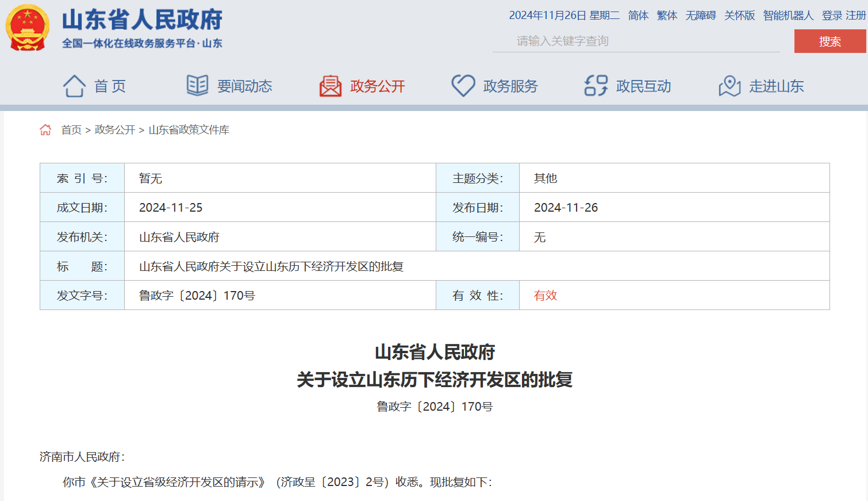The height and width of the screenshot is (501, 868).
Task: Open the 走进山东 navigation item
Action: (777, 86)
